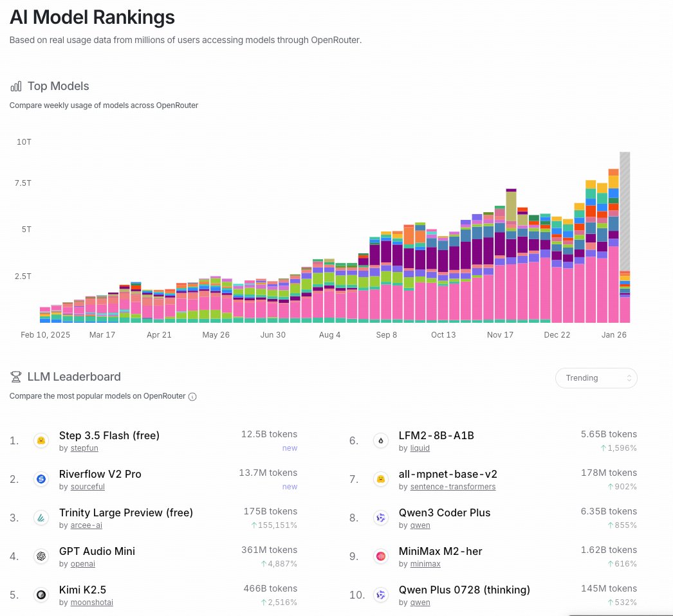The width and height of the screenshot is (673, 616).
Task: Click the 10T y-axis label
Action: tap(24, 142)
